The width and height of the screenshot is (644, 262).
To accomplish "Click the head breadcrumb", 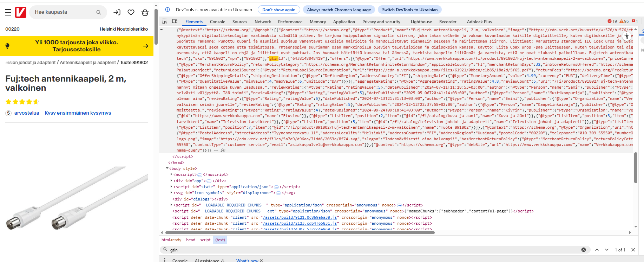I will pyautogui.click(x=191, y=240).
